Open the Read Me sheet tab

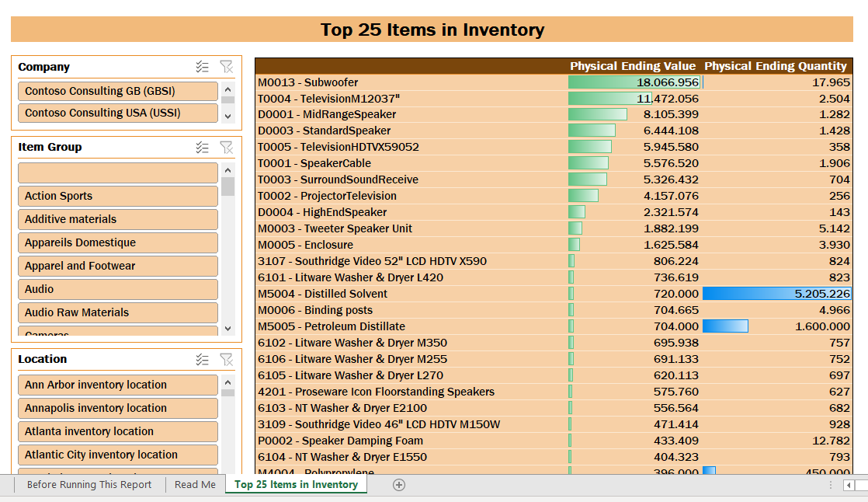(x=195, y=485)
